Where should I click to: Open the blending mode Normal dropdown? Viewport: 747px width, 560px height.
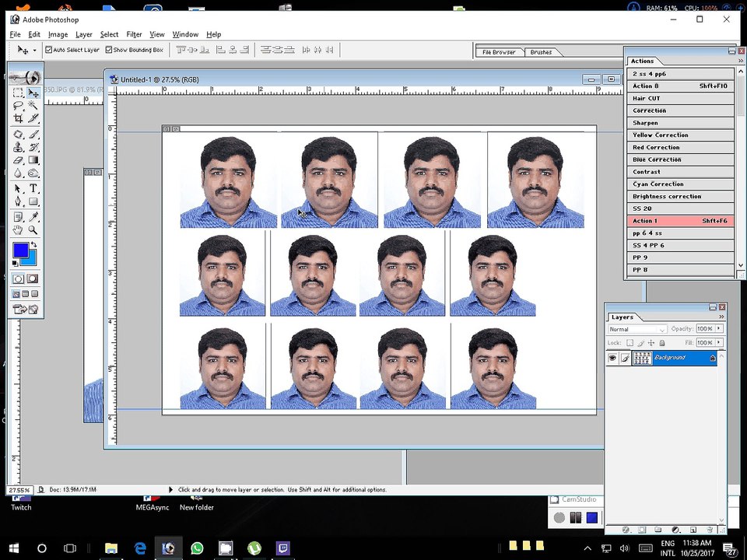[637, 329]
